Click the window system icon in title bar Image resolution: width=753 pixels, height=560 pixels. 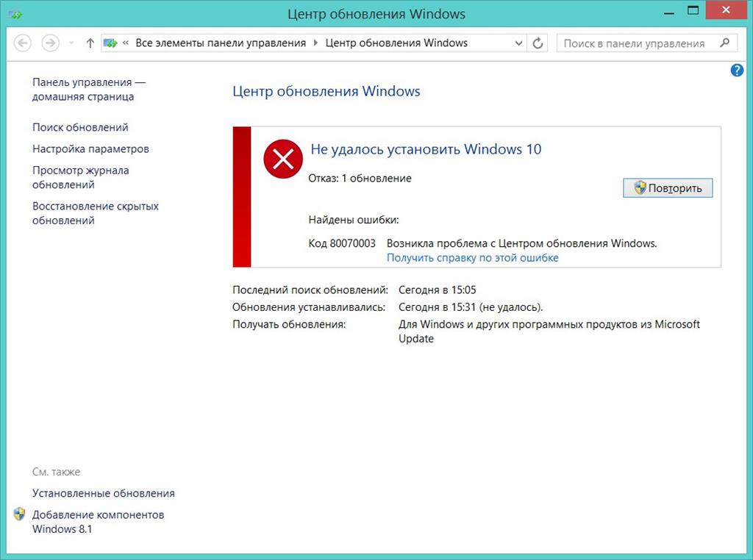click(16, 15)
